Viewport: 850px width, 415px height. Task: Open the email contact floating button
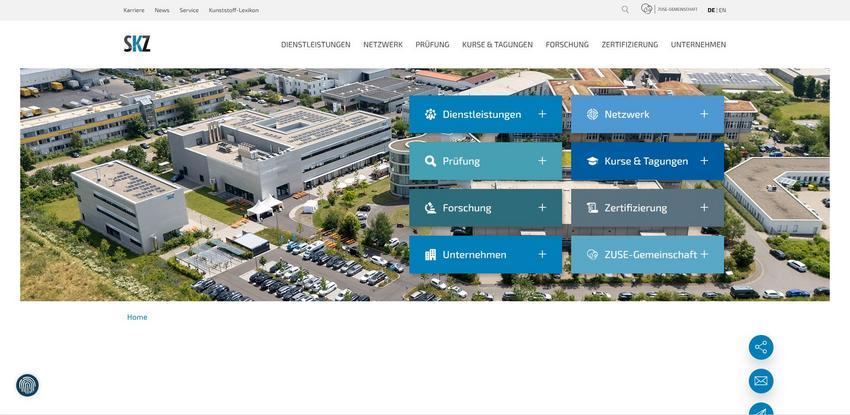point(761,381)
